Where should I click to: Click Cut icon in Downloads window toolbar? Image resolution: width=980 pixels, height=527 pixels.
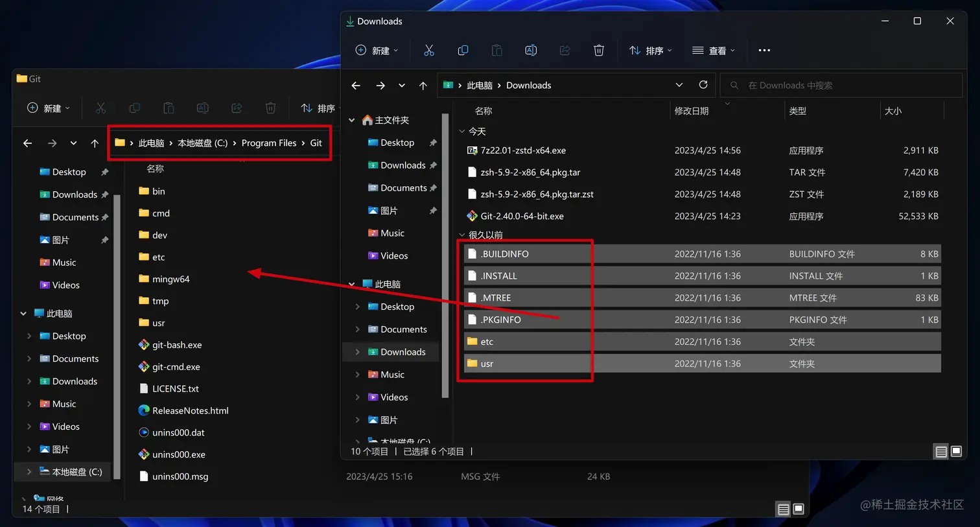(429, 51)
